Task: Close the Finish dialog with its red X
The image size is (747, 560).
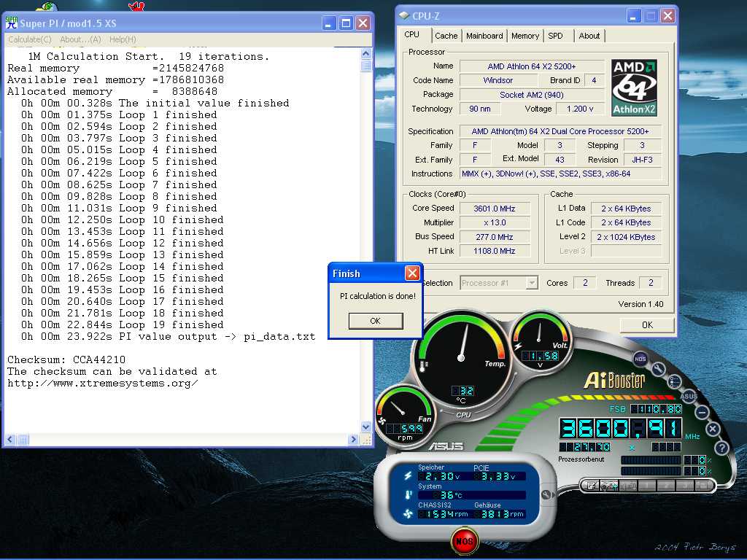Action: coord(412,273)
